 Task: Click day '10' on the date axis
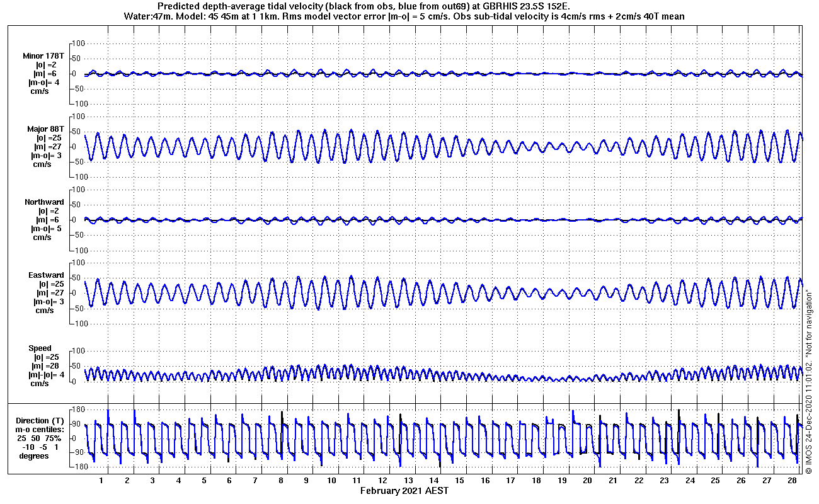coord(331,481)
